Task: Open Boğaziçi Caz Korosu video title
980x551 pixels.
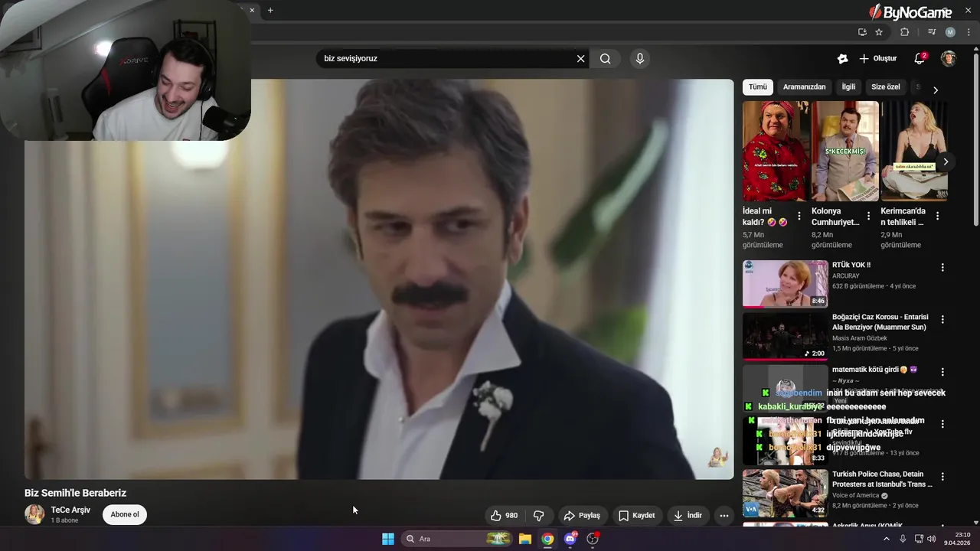Action: click(x=880, y=322)
